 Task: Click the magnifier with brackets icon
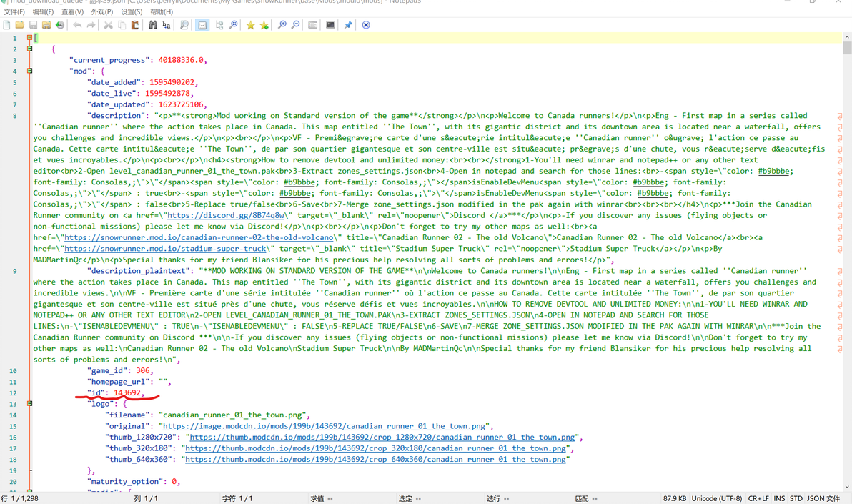click(x=233, y=25)
